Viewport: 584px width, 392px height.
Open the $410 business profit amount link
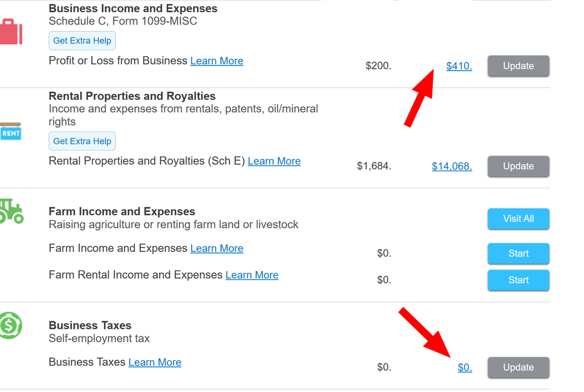(x=459, y=66)
